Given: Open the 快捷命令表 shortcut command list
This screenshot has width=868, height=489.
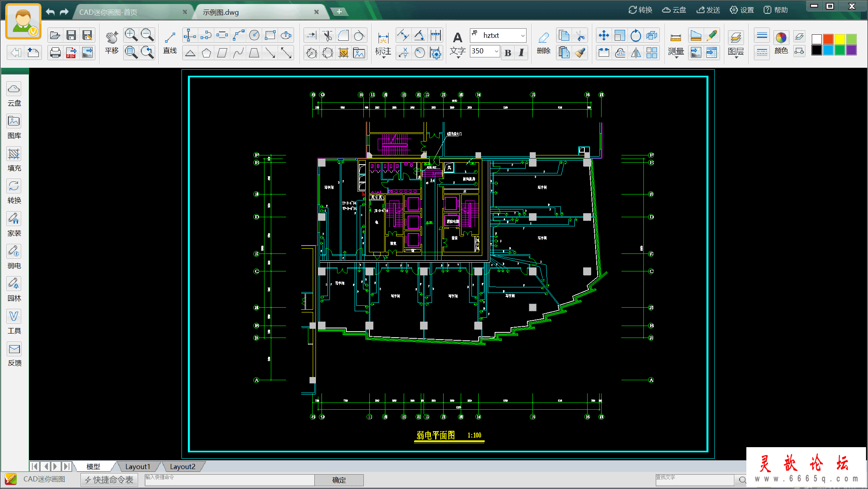Looking at the screenshot, I should (x=109, y=480).
